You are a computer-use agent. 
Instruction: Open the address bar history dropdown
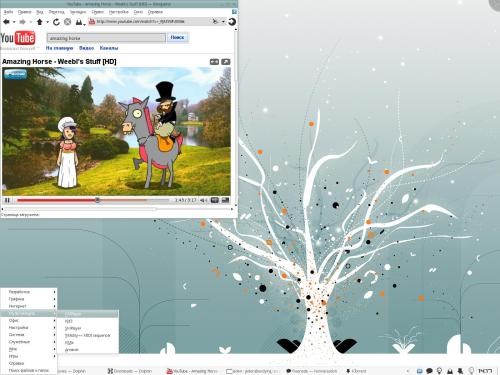pyautogui.click(x=223, y=22)
